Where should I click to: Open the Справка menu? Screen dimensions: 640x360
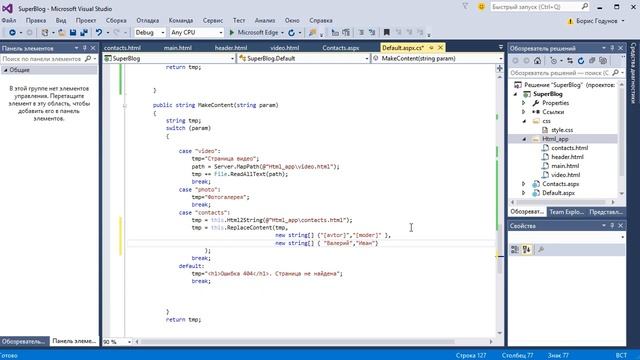coord(321,20)
